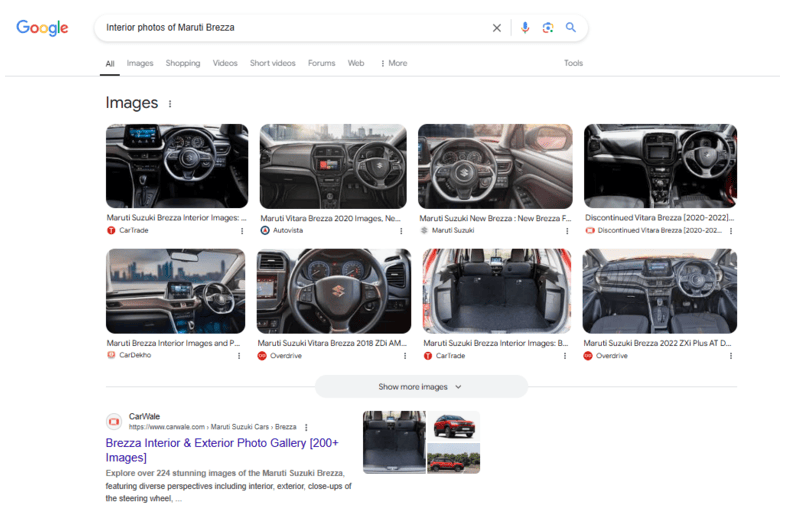Open the Images section heading link

[132, 103]
